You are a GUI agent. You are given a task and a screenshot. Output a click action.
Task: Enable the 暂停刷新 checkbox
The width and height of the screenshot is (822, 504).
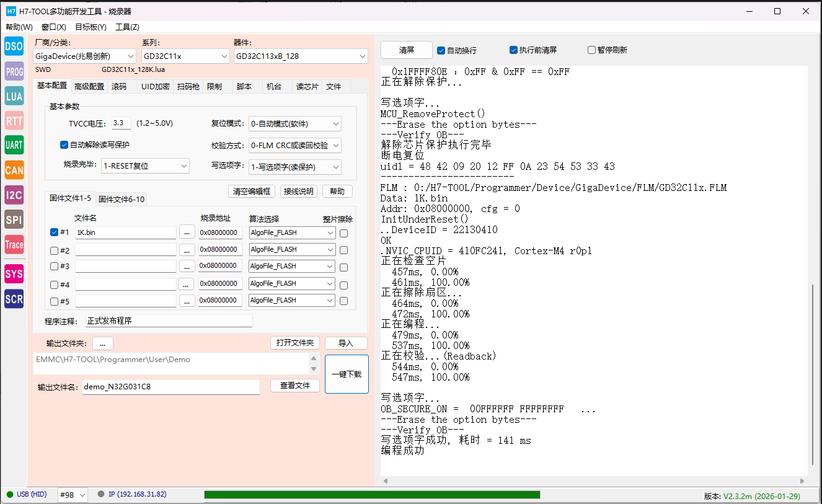[592, 50]
